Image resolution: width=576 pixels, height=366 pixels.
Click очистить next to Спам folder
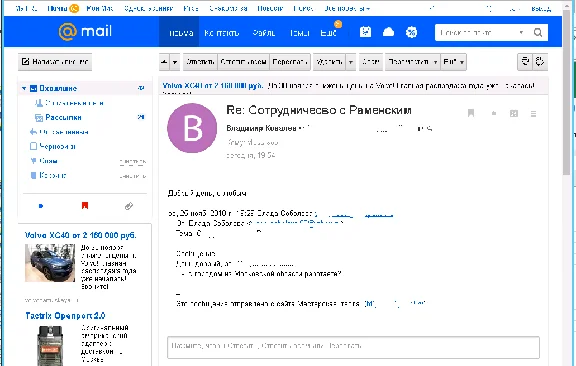pos(133,161)
